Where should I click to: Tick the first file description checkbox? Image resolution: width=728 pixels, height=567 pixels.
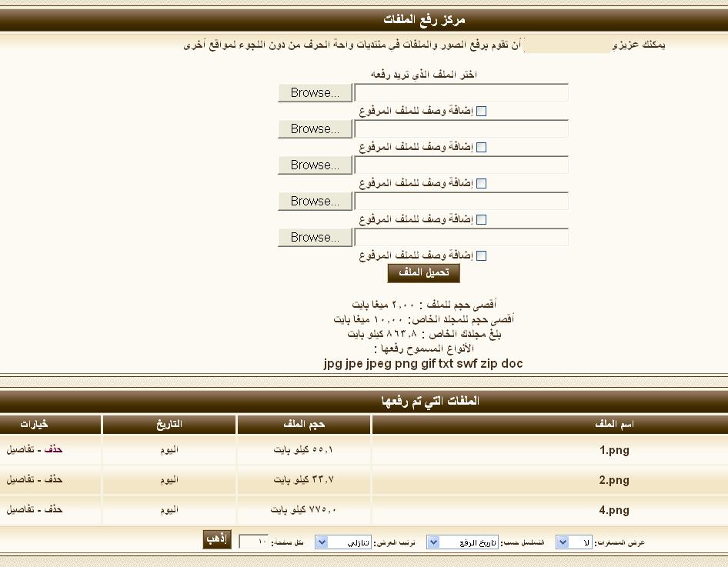[x=482, y=112]
